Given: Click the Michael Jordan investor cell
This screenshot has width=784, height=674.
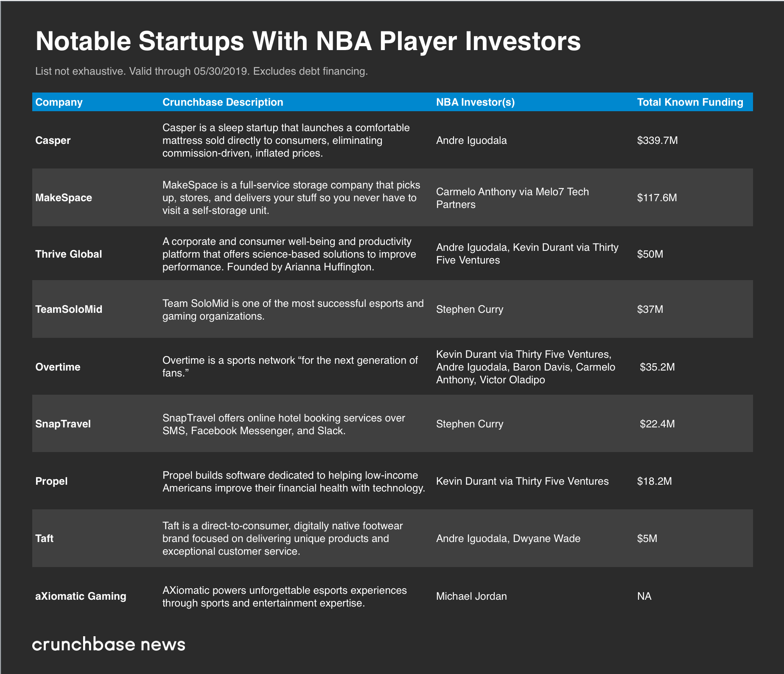Looking at the screenshot, I should click(x=471, y=596).
